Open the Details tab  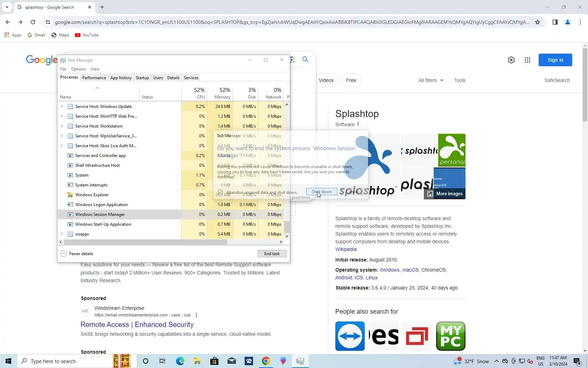pos(173,78)
